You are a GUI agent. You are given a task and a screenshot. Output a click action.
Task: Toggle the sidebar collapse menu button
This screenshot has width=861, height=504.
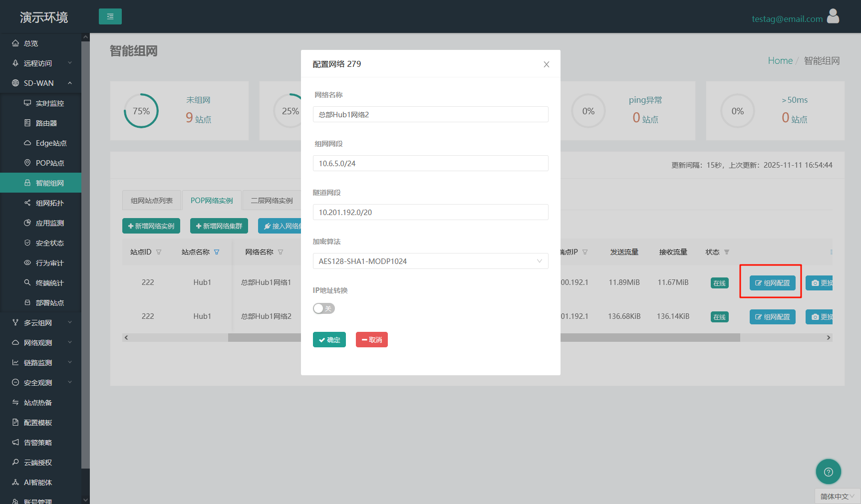coord(110,16)
